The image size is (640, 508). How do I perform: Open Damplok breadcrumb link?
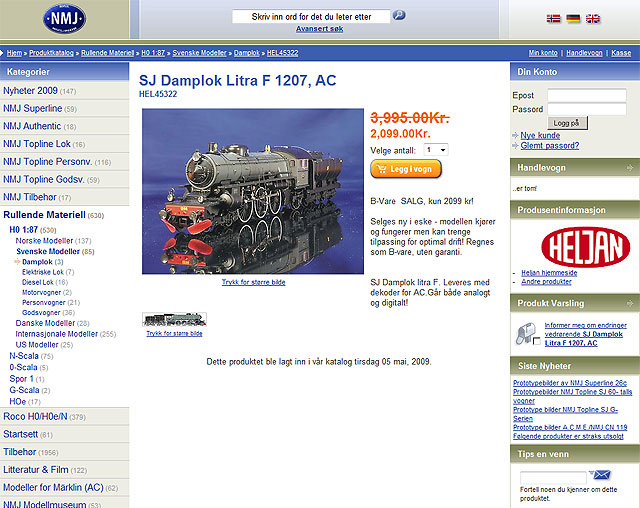pos(247,53)
